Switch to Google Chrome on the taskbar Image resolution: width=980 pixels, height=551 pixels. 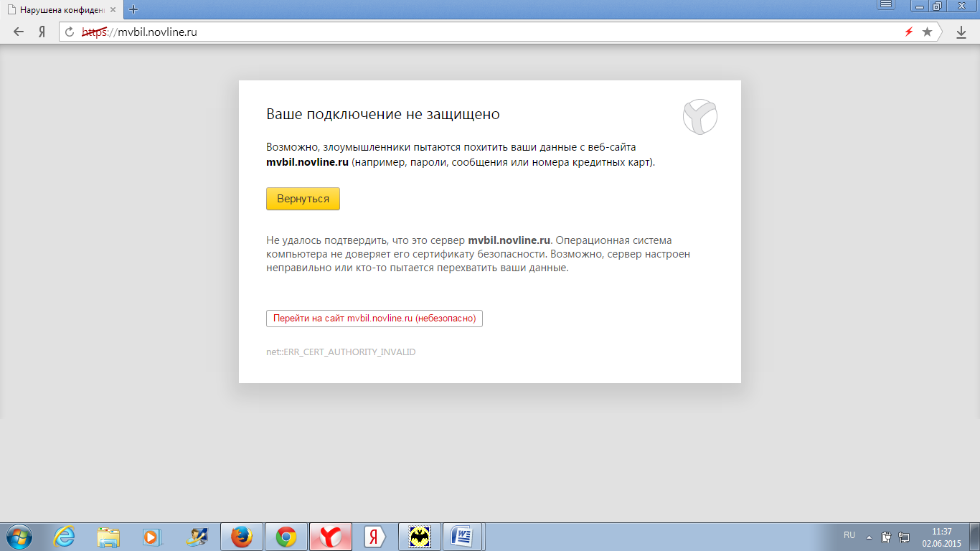point(286,537)
